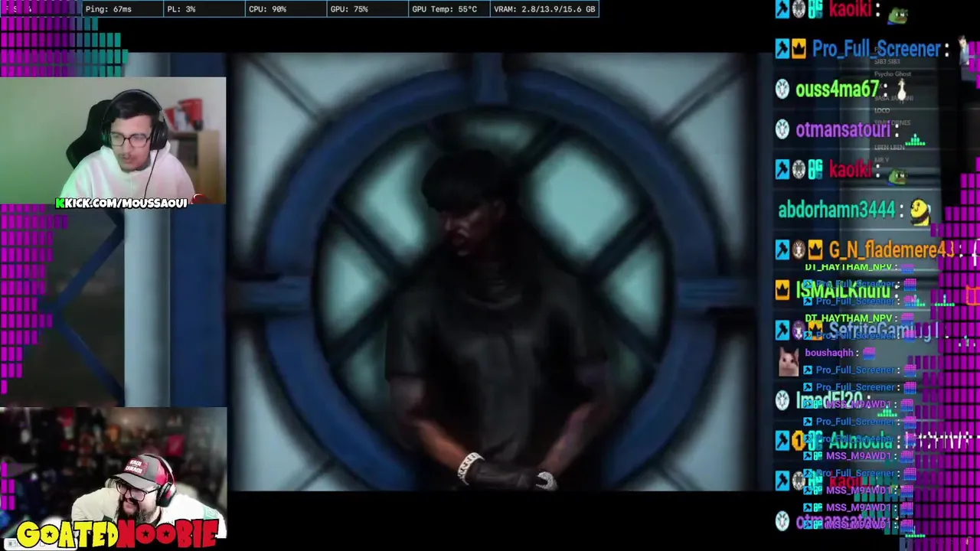980x551 pixels.
Task: Click the boushaqhh username
Action: point(828,353)
